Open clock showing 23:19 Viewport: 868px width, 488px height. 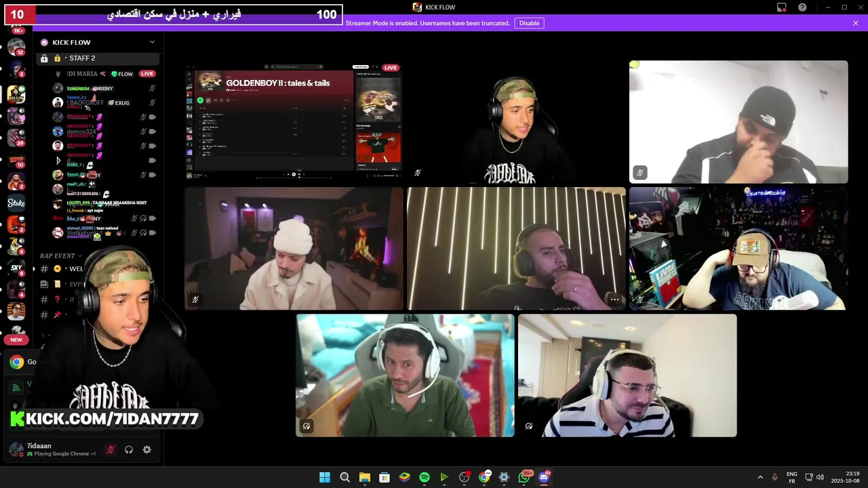pos(846,477)
